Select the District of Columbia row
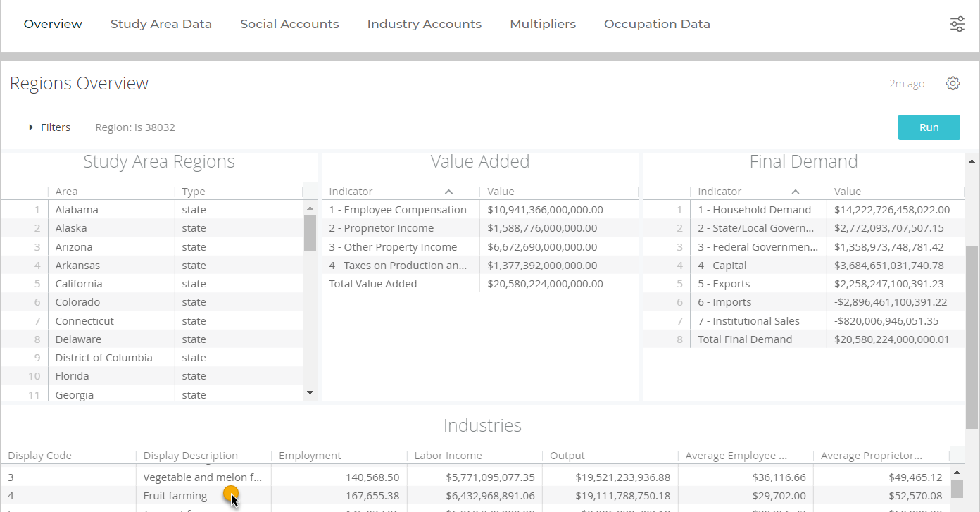 click(x=151, y=358)
